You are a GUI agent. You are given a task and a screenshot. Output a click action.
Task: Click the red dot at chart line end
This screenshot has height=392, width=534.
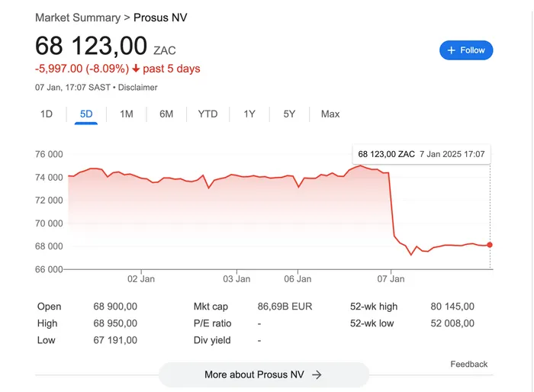coord(490,245)
